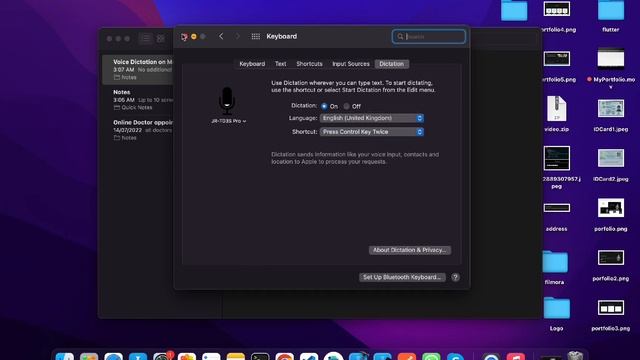Switch Notes window to list view icon
This screenshot has height=360, width=640.
coord(145,38)
